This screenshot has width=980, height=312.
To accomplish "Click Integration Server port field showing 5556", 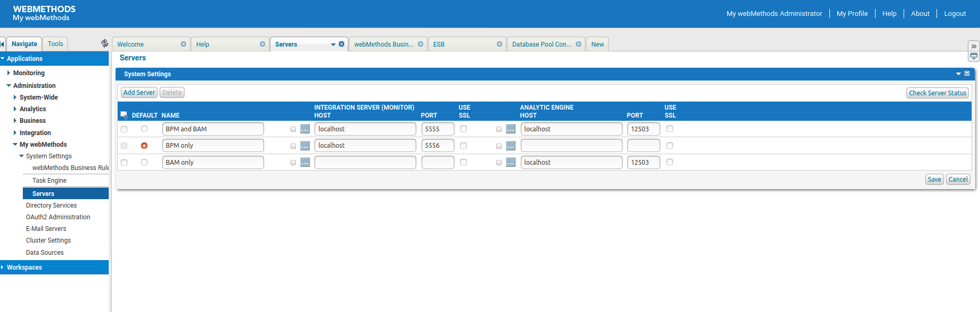I will coord(438,146).
